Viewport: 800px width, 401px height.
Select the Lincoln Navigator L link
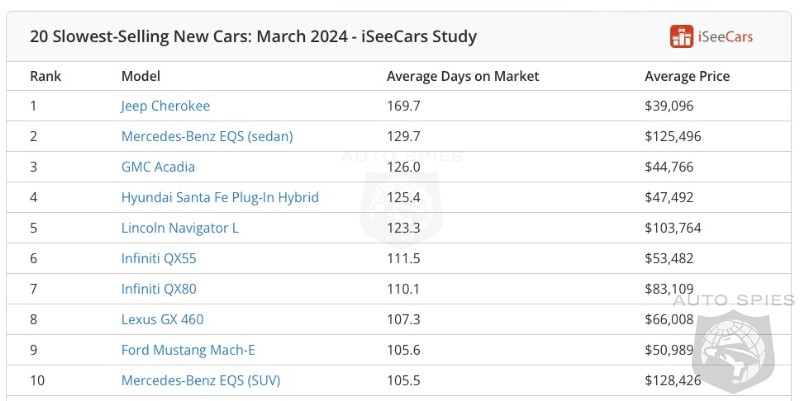[x=180, y=228]
